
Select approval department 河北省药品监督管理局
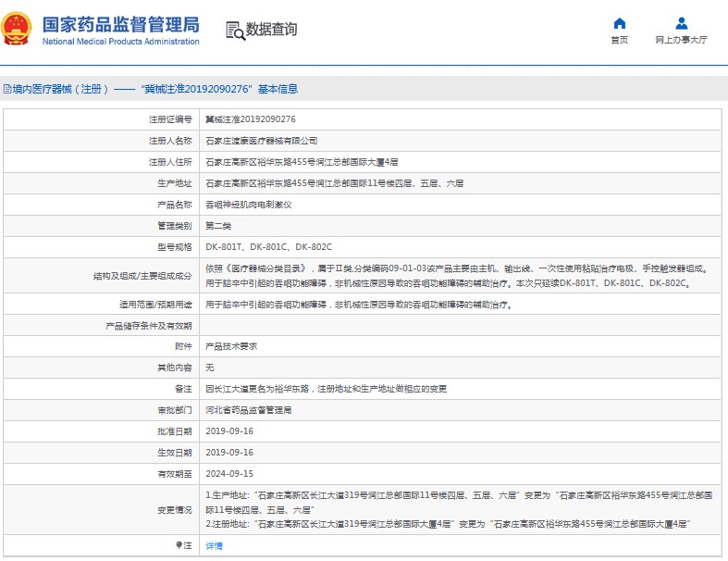[x=249, y=410]
